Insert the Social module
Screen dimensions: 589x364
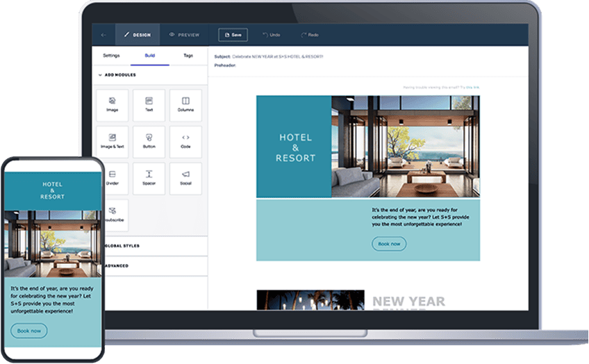(x=185, y=178)
